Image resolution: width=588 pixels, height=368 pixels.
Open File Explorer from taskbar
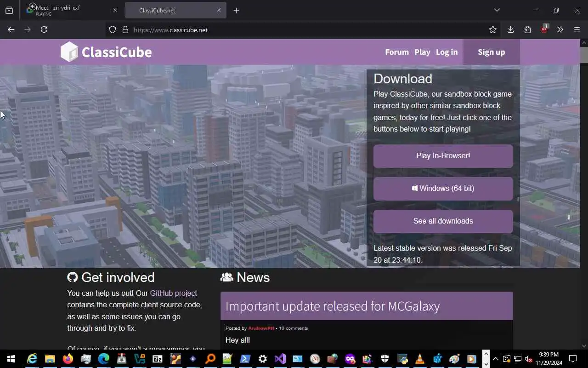(x=50, y=359)
